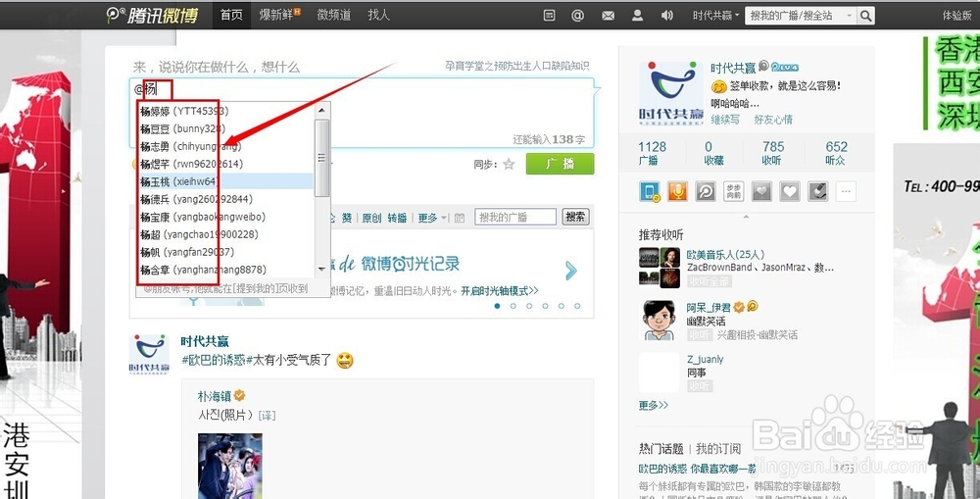Click the grey medal icon beside 时代共赢 profile name
This screenshot has width=980, height=499.
point(763,66)
